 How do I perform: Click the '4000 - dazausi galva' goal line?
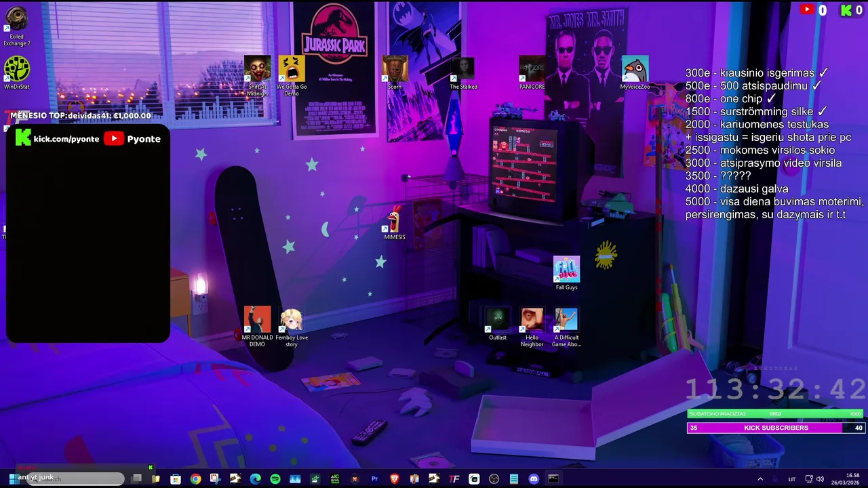tap(736, 188)
